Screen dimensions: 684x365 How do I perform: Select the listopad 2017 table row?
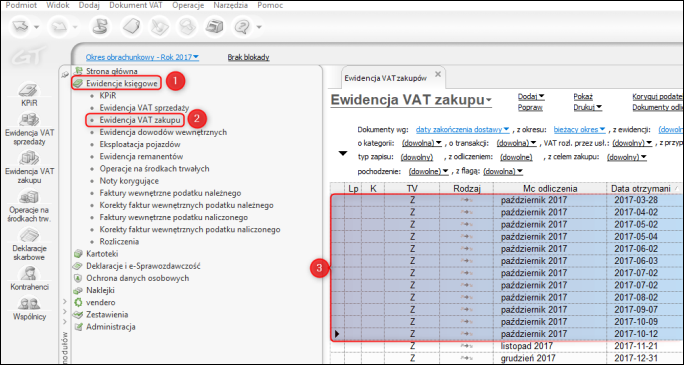click(x=506, y=346)
